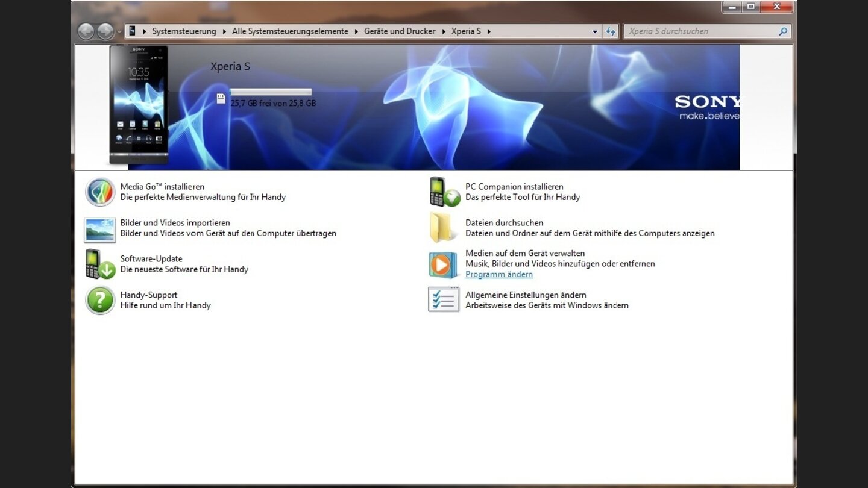Open the Handy-Support question mark icon

pos(100,300)
